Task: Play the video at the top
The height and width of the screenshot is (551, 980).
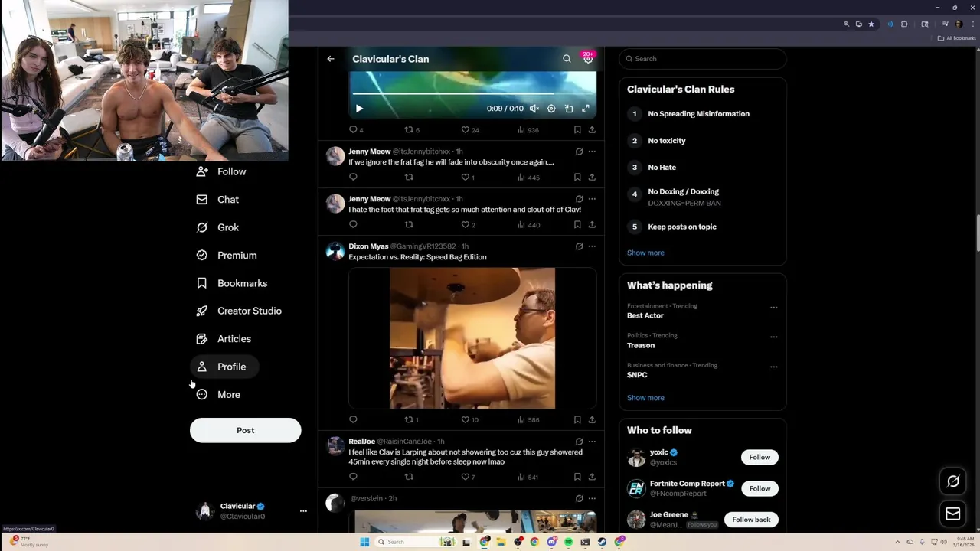Action: pyautogui.click(x=359, y=109)
